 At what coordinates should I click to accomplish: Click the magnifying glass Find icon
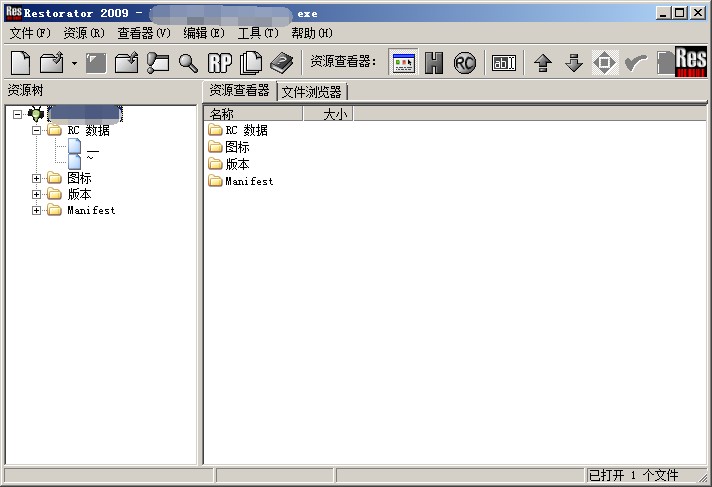(x=188, y=63)
